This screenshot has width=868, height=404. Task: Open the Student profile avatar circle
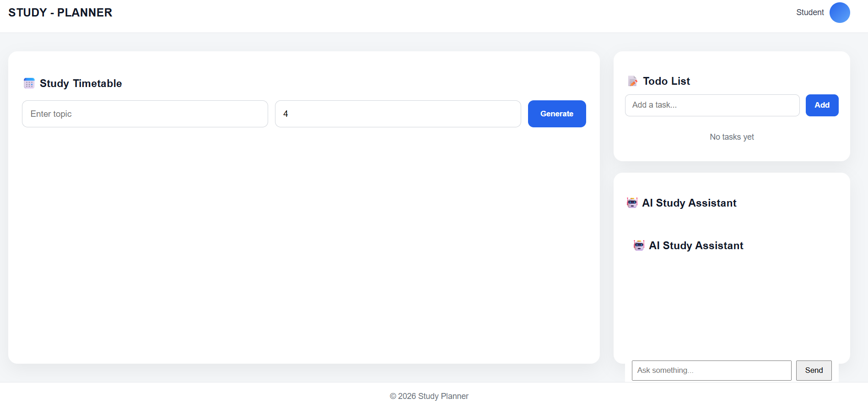(x=840, y=12)
